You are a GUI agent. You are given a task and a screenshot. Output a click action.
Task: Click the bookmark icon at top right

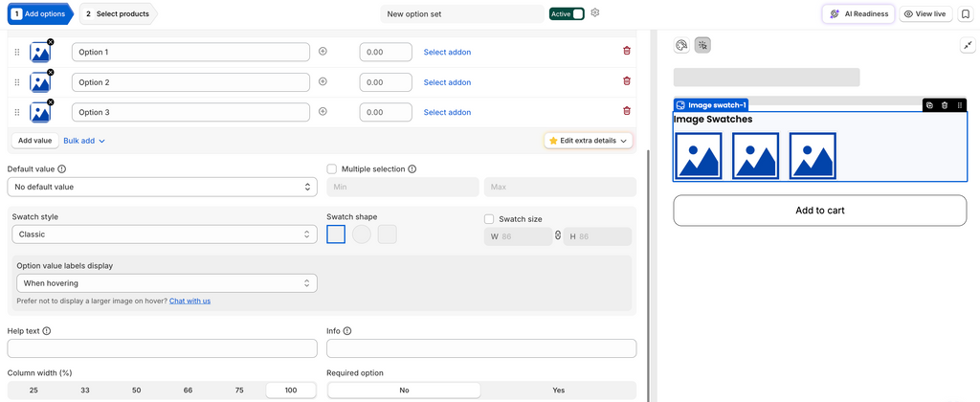(965, 13)
